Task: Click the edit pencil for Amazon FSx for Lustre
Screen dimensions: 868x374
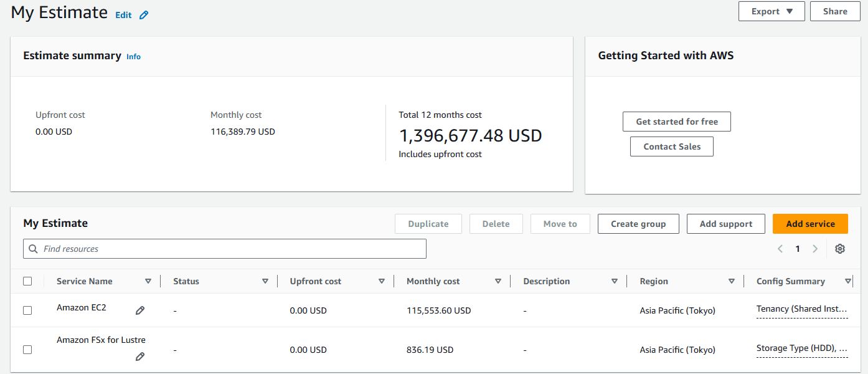Action: click(x=140, y=357)
